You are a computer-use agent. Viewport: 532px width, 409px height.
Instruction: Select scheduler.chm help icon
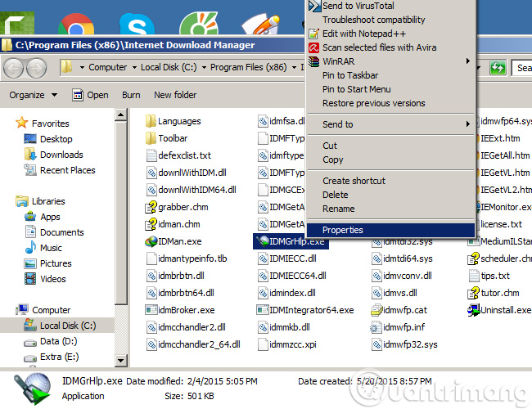tap(473, 258)
